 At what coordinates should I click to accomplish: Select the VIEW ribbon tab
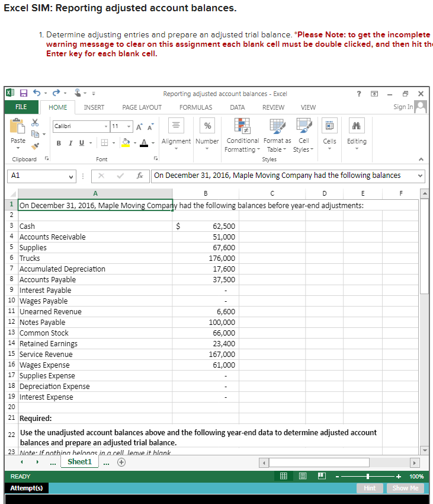click(x=308, y=107)
